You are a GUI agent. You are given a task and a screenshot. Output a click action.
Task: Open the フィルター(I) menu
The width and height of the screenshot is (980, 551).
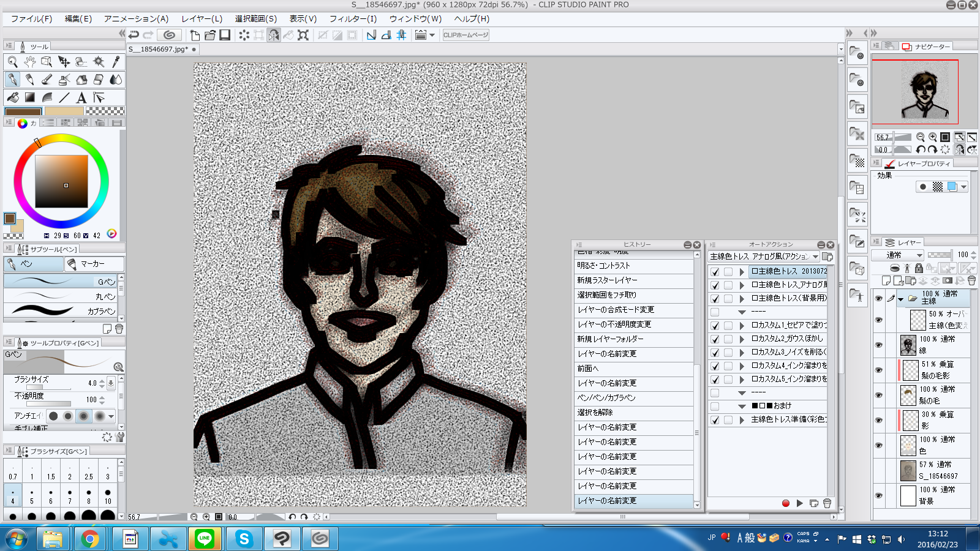pyautogui.click(x=353, y=19)
